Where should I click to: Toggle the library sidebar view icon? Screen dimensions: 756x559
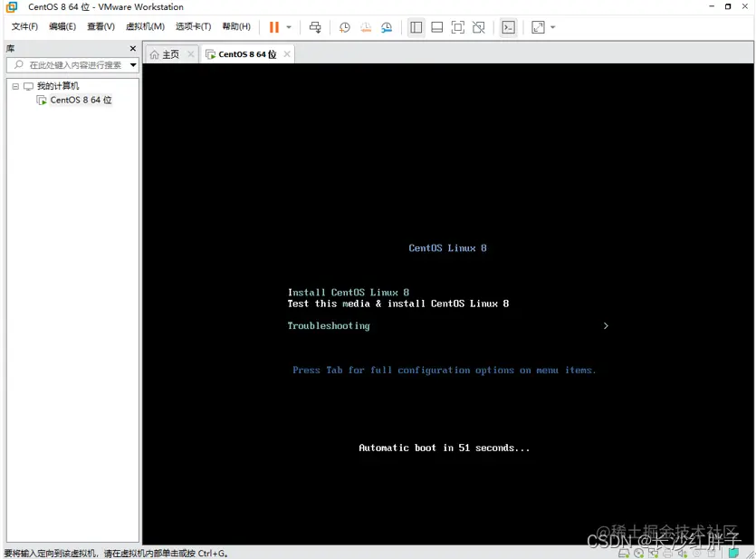[x=416, y=27]
